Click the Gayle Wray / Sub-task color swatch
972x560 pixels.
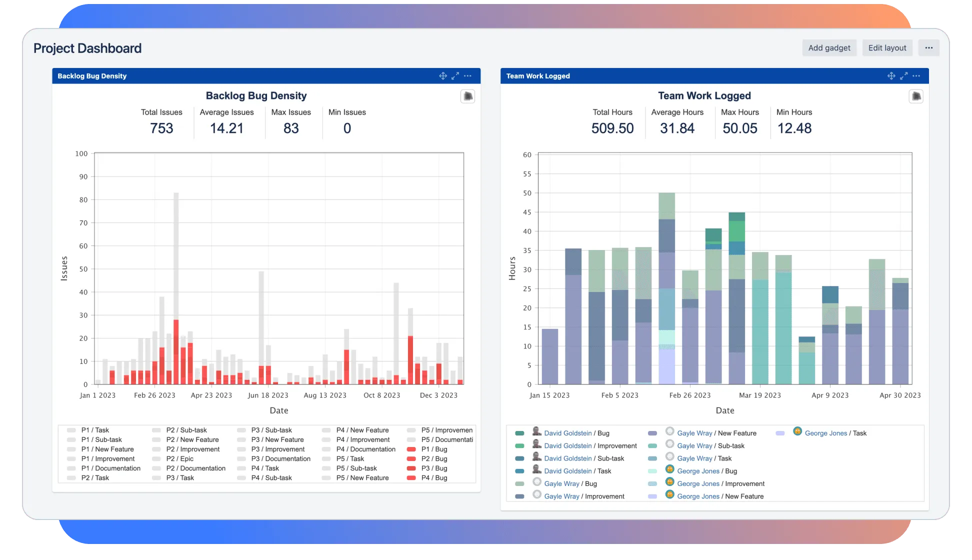coord(652,446)
